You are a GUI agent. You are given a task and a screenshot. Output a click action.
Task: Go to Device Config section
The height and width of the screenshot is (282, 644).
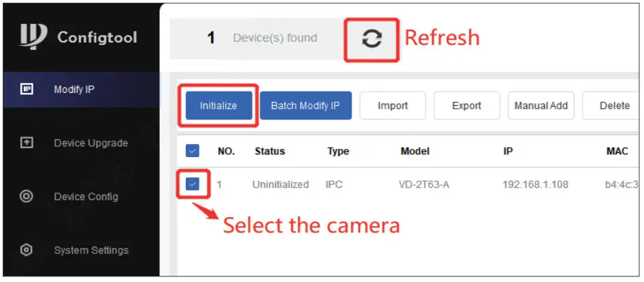pyautogui.click(x=86, y=197)
